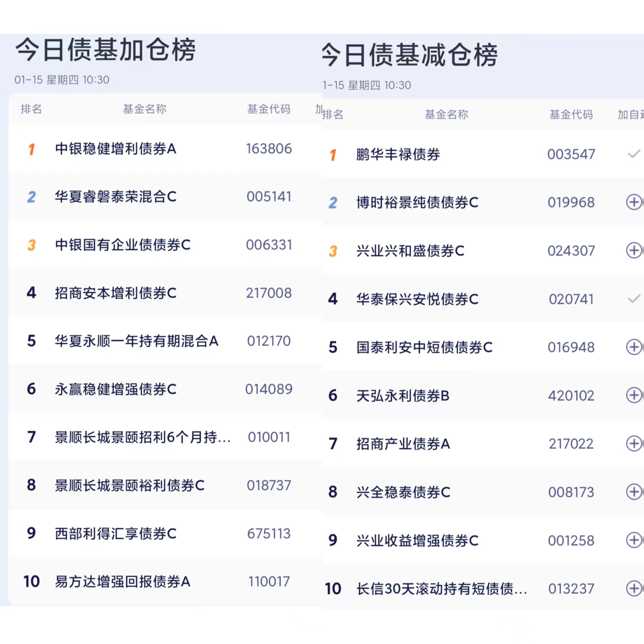Open fund 招商产业债券A
The width and height of the screenshot is (644, 644).
(404, 444)
